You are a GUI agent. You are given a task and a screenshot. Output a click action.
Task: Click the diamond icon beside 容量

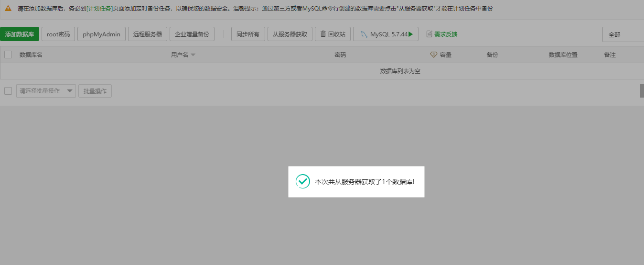click(x=434, y=55)
